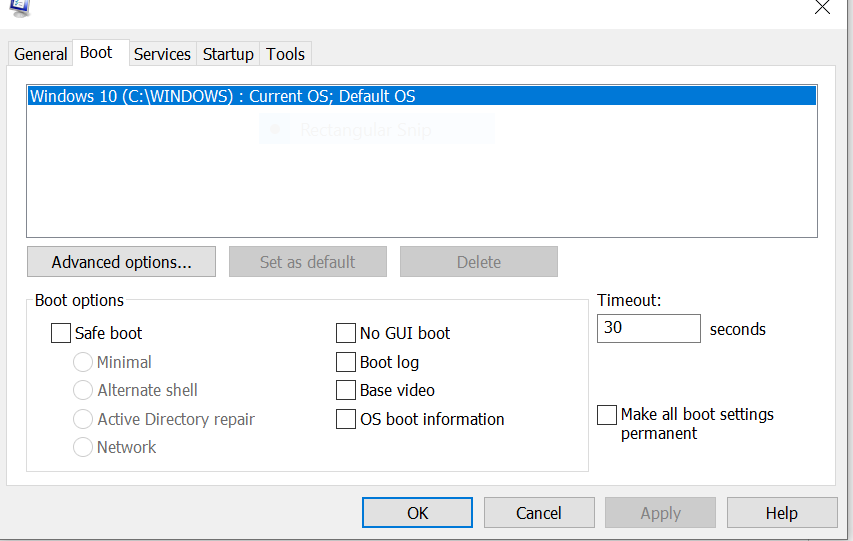Click the System Configuration window icon
This screenshot has width=853, height=541.
click(20, 8)
